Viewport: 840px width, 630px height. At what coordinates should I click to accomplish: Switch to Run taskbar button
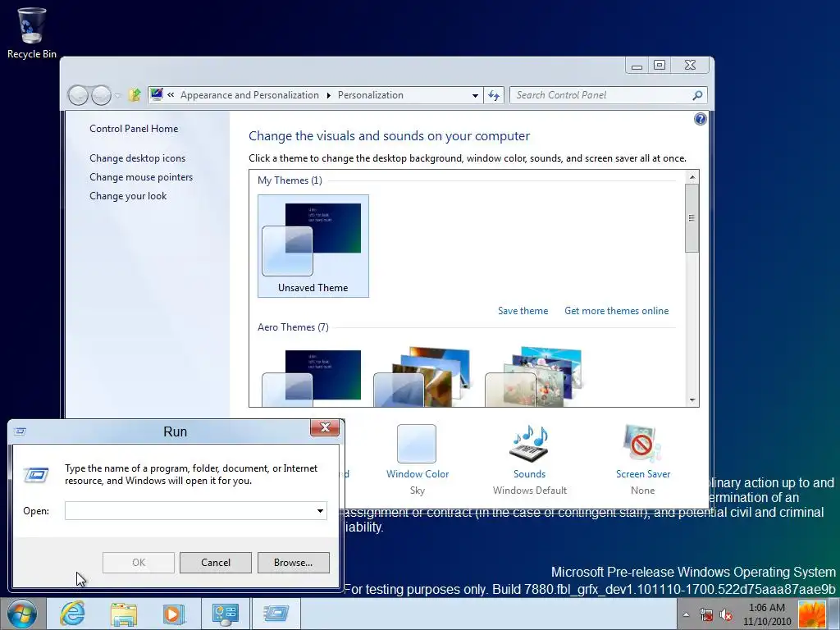276,614
